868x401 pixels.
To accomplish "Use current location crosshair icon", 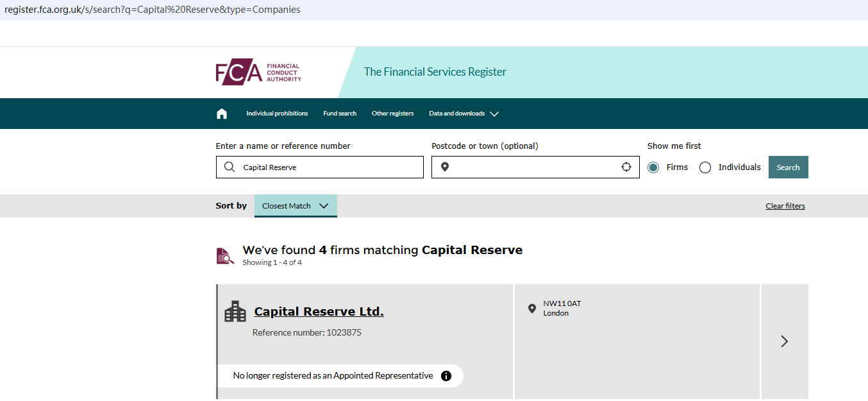I will (626, 167).
